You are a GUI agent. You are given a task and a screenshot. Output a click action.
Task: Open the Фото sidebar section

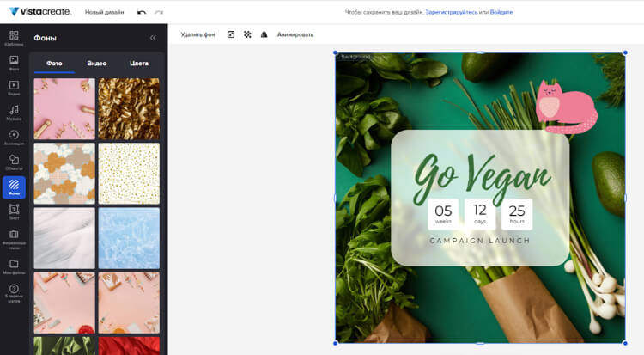(x=14, y=63)
